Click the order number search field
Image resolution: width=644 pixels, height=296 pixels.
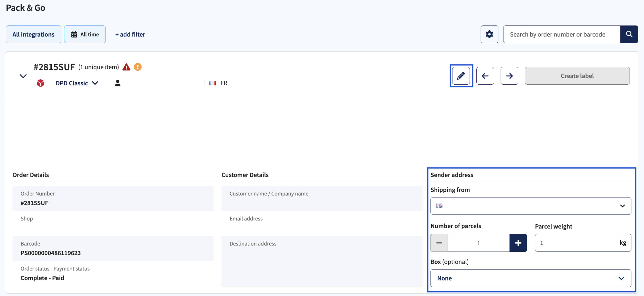tap(562, 34)
